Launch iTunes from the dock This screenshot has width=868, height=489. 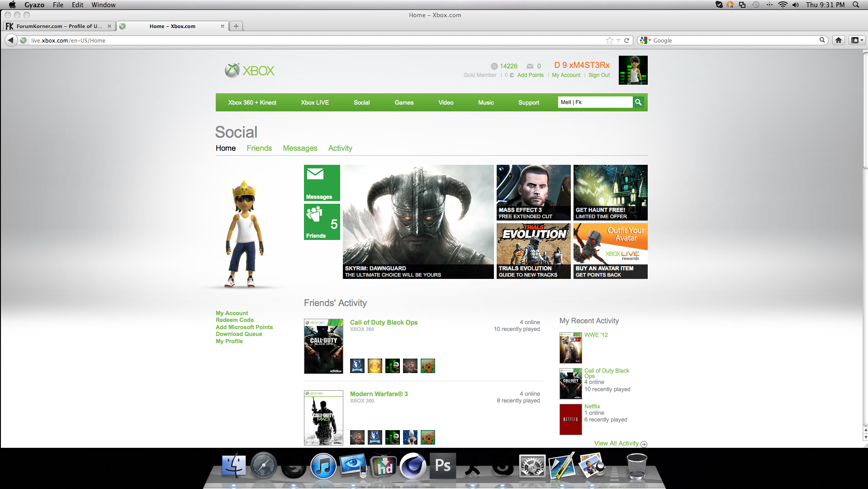click(x=323, y=466)
